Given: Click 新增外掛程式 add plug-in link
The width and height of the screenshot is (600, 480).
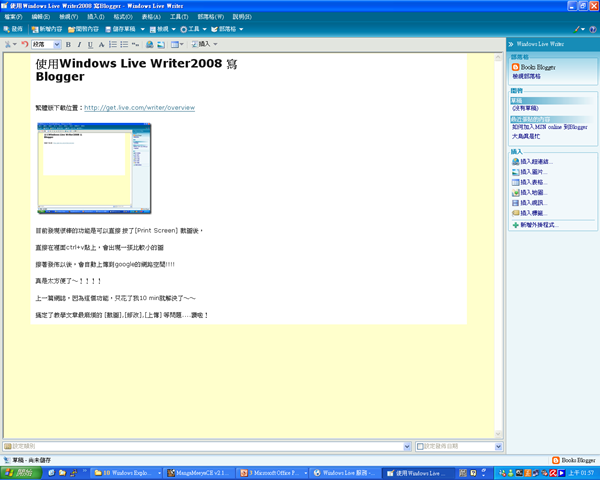Looking at the screenshot, I should tap(536, 225).
